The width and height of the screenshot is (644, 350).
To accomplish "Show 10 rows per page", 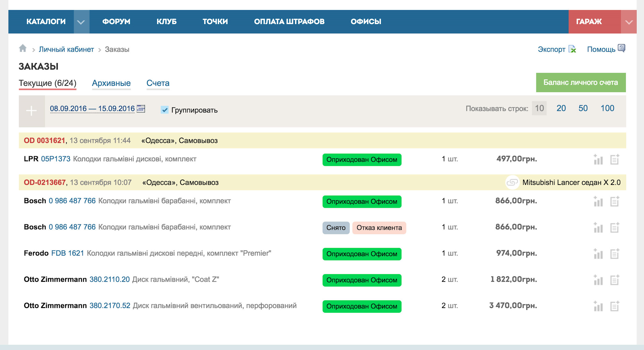I will tap(539, 108).
